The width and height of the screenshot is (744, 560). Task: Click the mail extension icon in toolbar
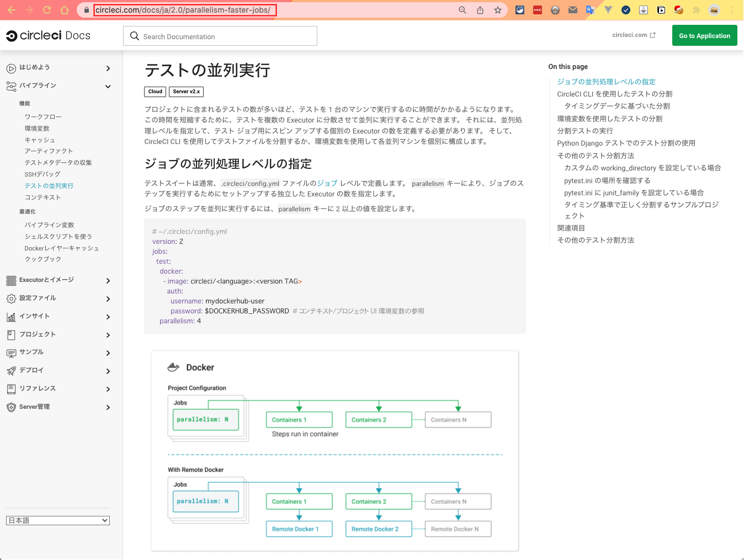(573, 10)
